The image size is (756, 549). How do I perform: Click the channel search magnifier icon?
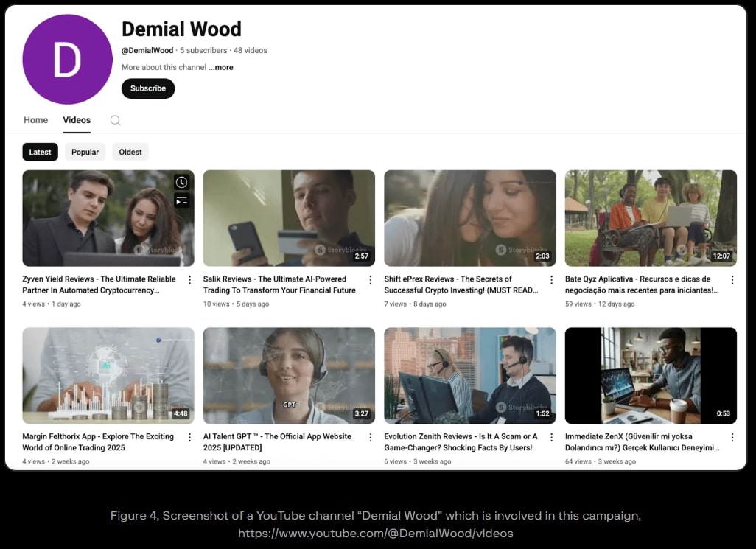(x=115, y=120)
